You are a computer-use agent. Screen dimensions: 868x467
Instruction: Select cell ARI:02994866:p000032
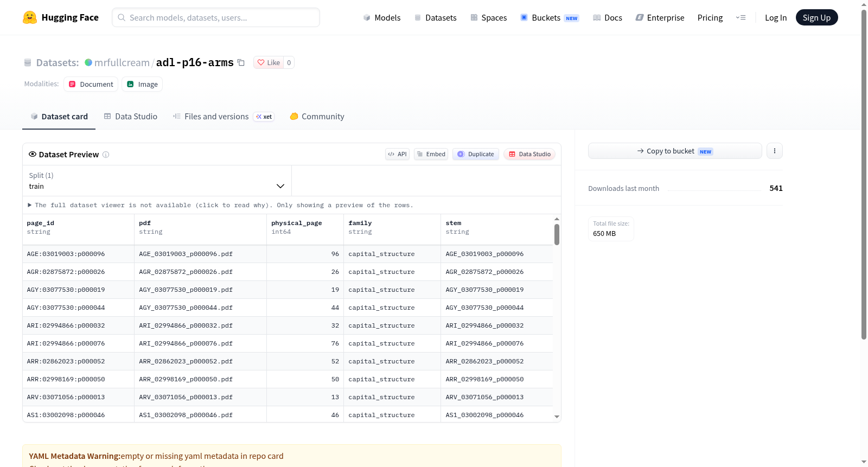pyautogui.click(x=79, y=325)
